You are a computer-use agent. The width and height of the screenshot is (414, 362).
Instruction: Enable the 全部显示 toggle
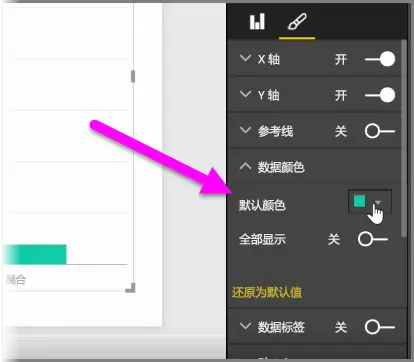click(x=373, y=239)
